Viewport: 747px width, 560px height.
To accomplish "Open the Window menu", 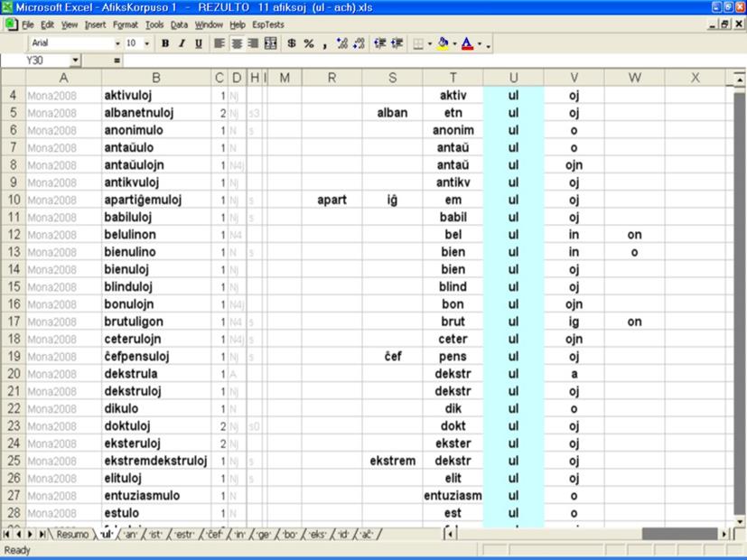I will click(x=209, y=24).
